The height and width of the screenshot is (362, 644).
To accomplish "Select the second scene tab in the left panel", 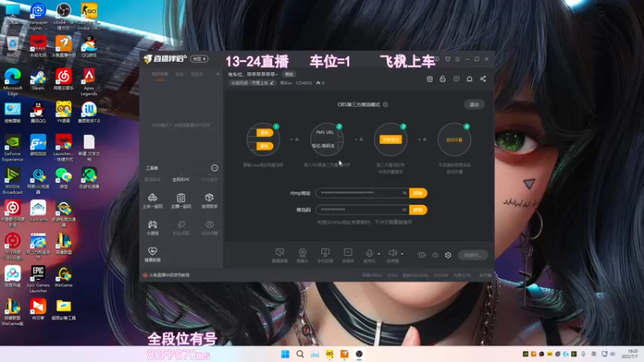I will pyautogui.click(x=180, y=74).
